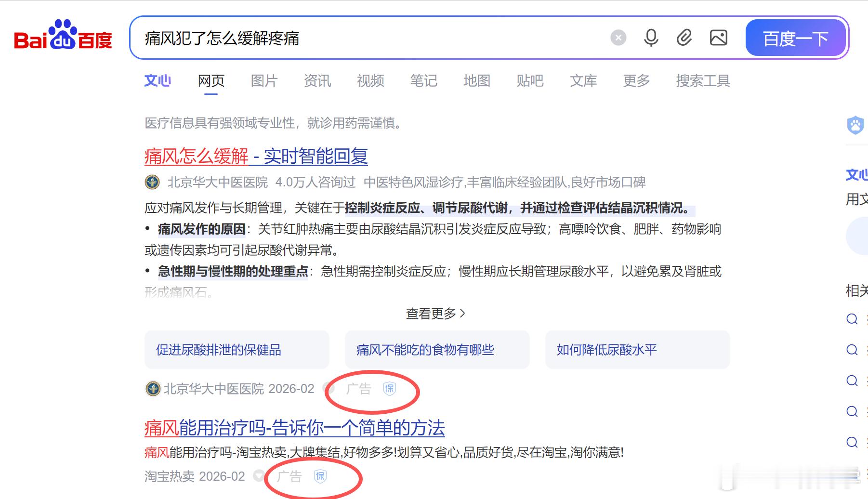Click the 北京华大中医医院 2026-02 source line
Image resolution: width=868 pixels, height=499 pixels.
pos(239,389)
